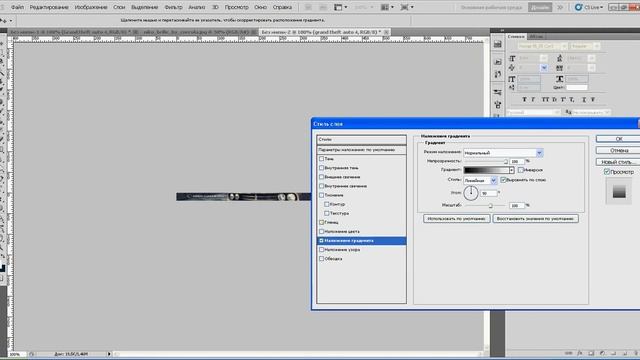
Task: Close the Без имени-2 document tab
Action: [x=386, y=32]
